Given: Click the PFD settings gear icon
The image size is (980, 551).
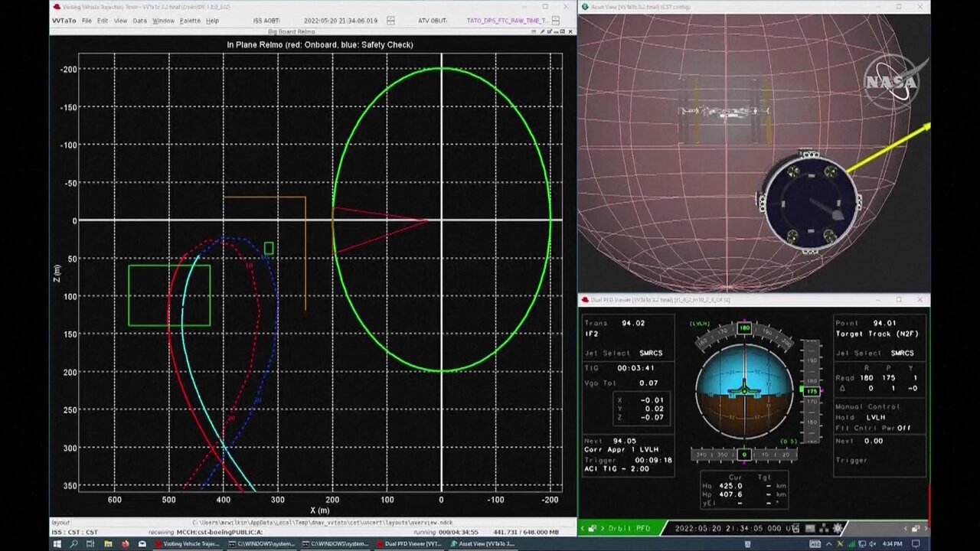Looking at the screenshot, I should click(839, 528).
